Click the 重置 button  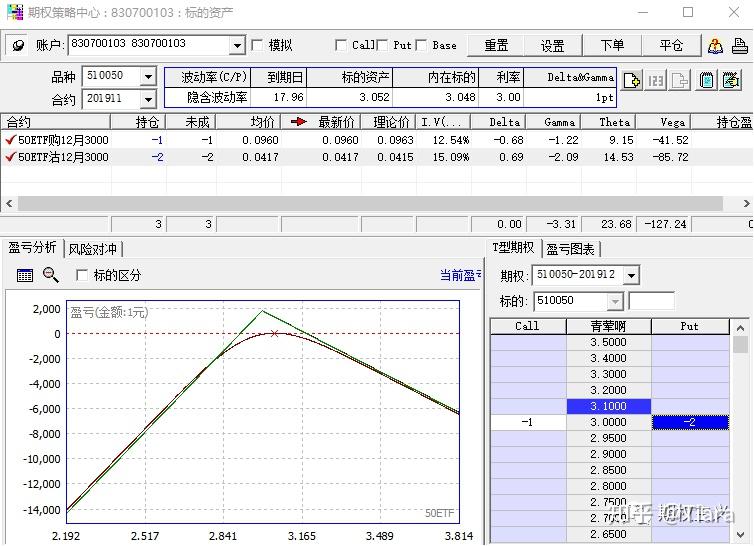click(496, 46)
